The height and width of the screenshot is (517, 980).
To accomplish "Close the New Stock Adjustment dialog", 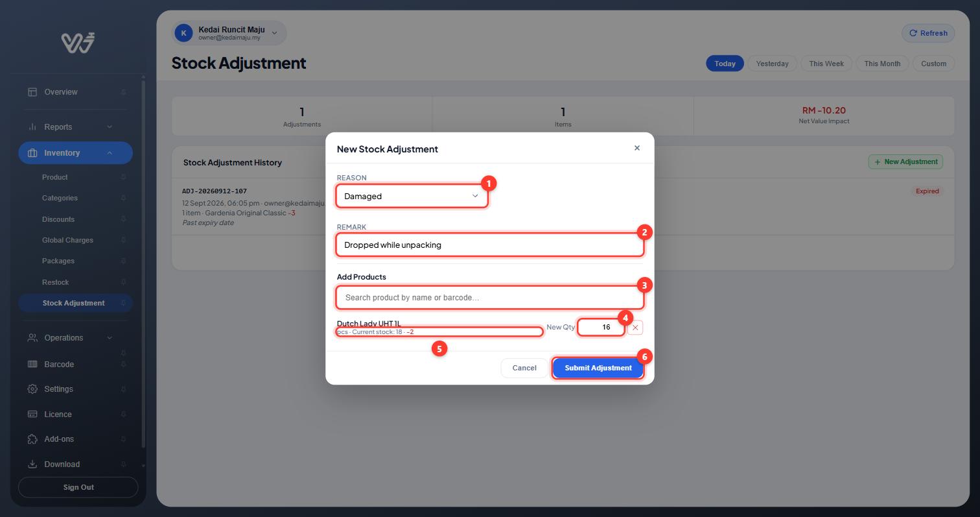I will coord(637,148).
